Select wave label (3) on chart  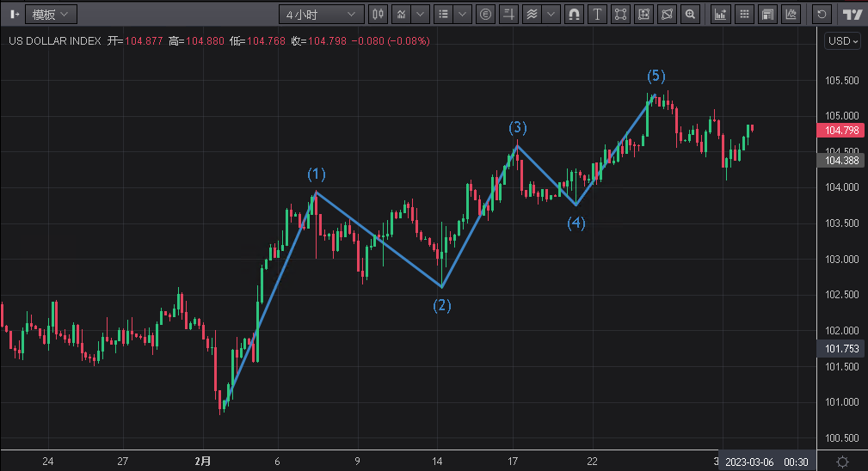click(518, 128)
